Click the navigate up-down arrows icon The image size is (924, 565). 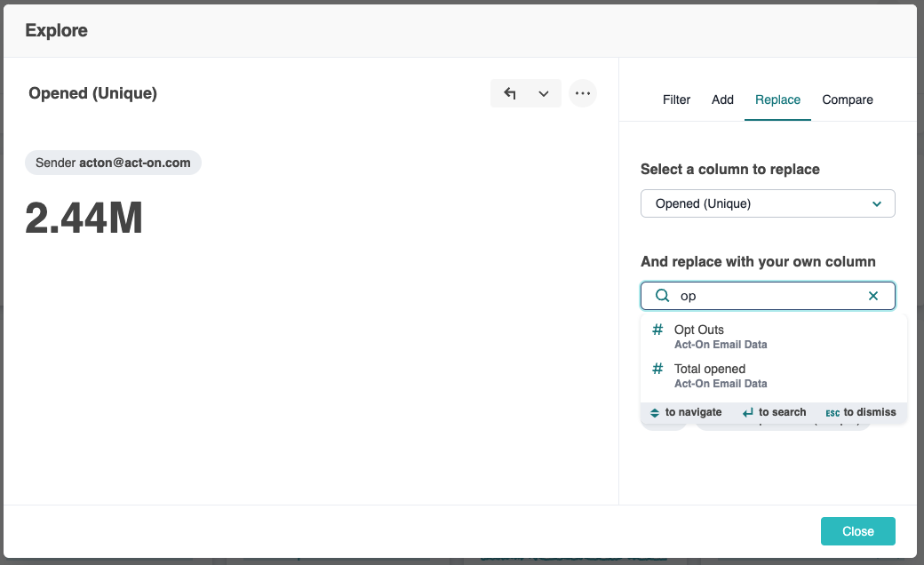click(654, 412)
